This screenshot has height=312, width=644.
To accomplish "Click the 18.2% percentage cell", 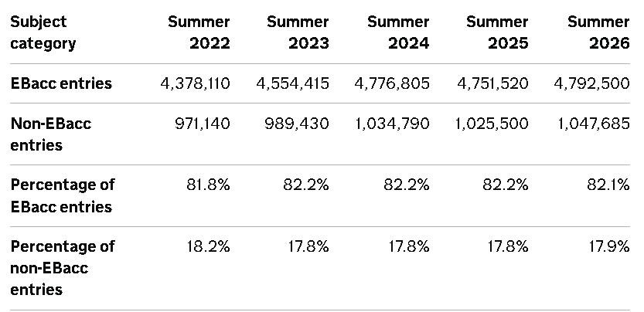I will [x=208, y=246].
